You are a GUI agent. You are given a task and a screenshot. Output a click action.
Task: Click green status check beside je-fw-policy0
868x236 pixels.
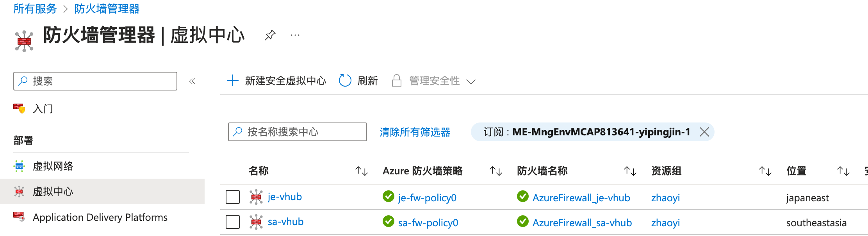(389, 196)
